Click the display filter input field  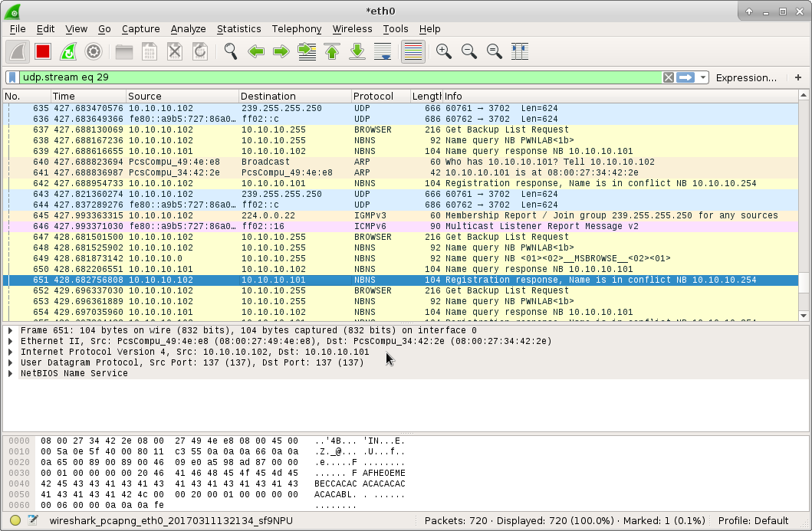click(340, 77)
